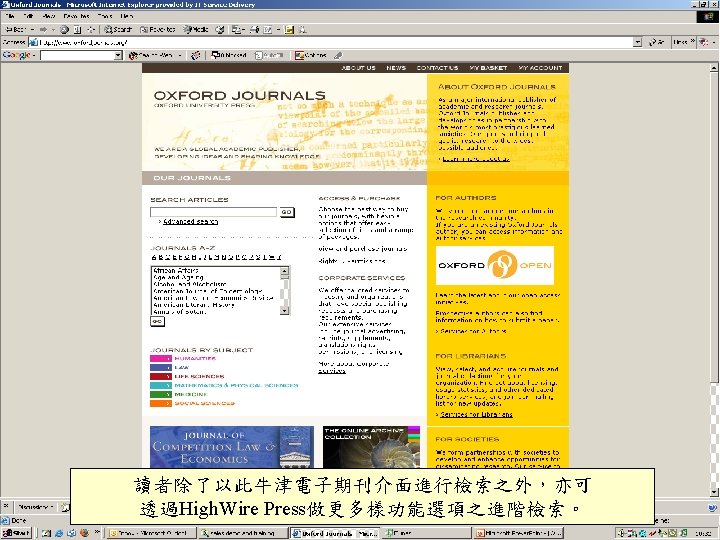This screenshot has width=720, height=540.
Task: Open the Help menu
Action: (127, 16)
